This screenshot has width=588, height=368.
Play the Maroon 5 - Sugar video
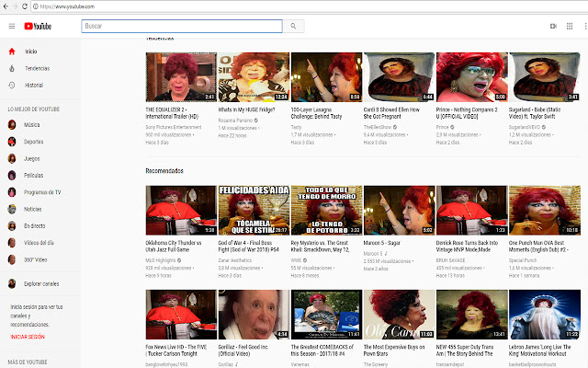pyautogui.click(x=399, y=210)
